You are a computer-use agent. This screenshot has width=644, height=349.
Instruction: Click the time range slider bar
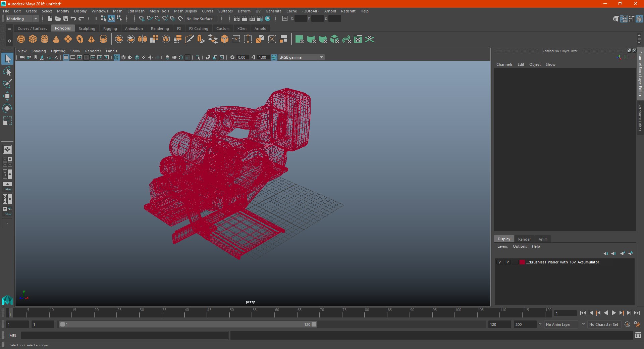pos(188,325)
